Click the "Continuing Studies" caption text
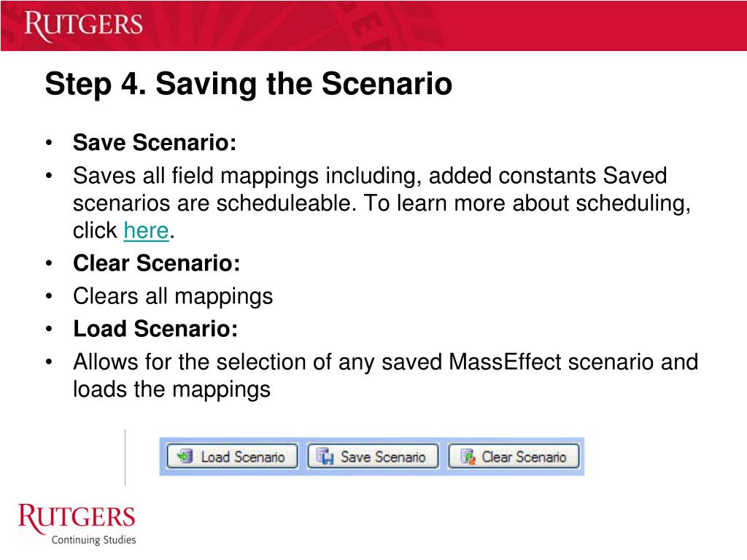 pos(94,540)
